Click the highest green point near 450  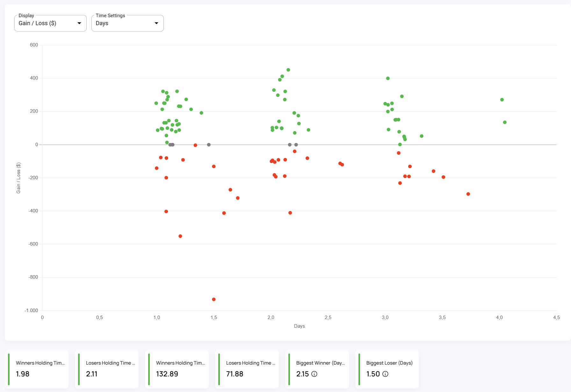(x=288, y=70)
